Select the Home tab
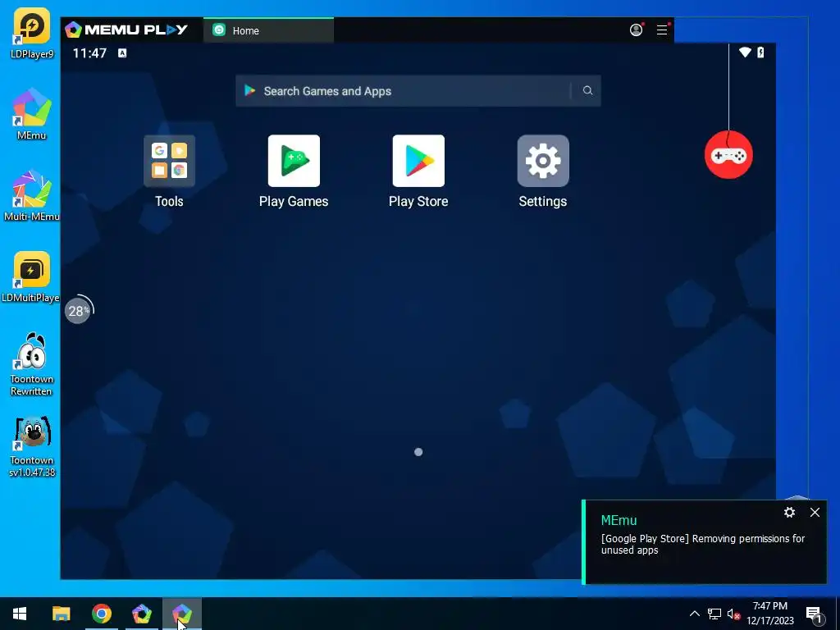 pos(268,30)
